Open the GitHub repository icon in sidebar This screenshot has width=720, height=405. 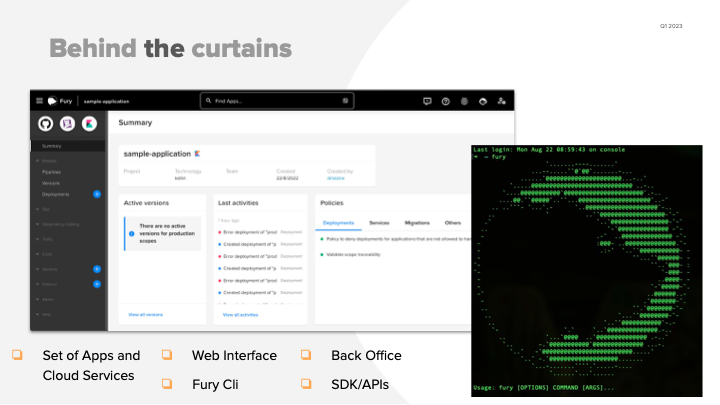(x=45, y=124)
